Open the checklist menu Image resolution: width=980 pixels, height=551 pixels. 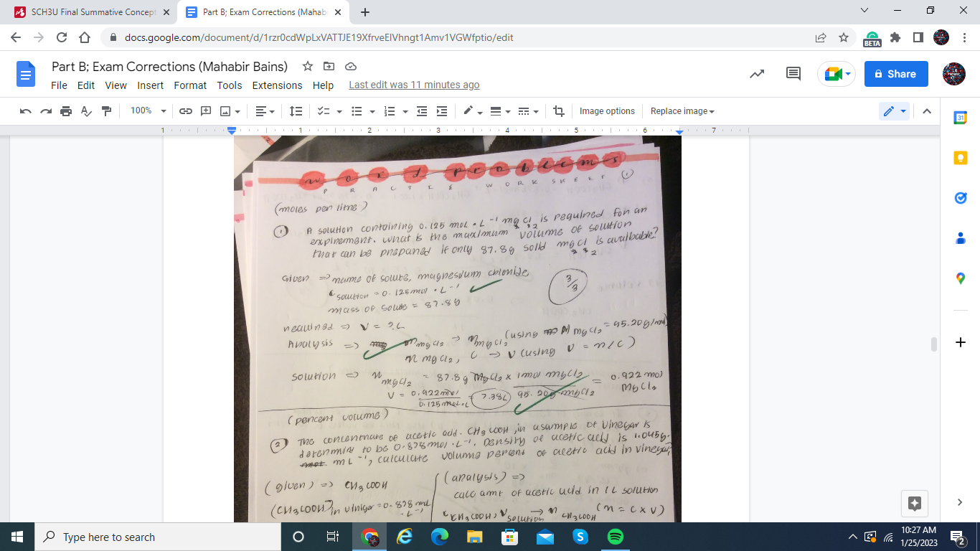click(x=324, y=110)
